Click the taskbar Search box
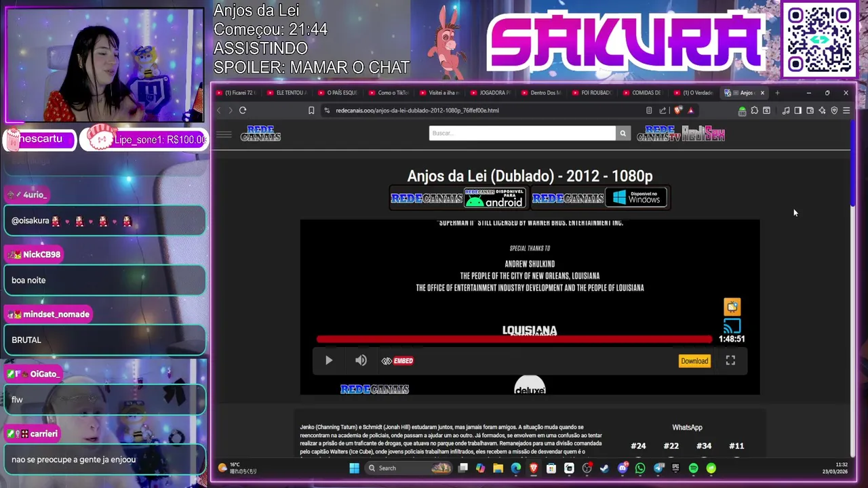 click(409, 468)
